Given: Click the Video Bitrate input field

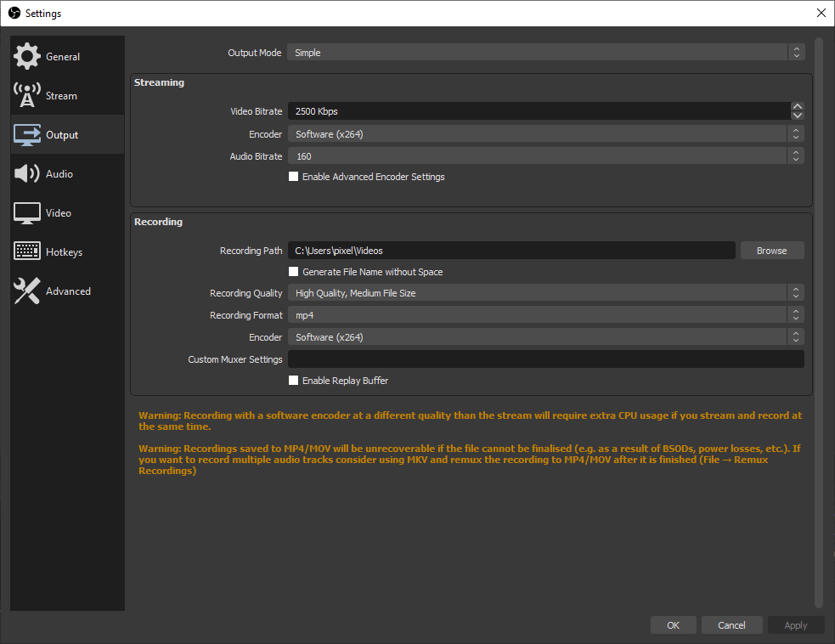Looking at the screenshot, I should (539, 111).
